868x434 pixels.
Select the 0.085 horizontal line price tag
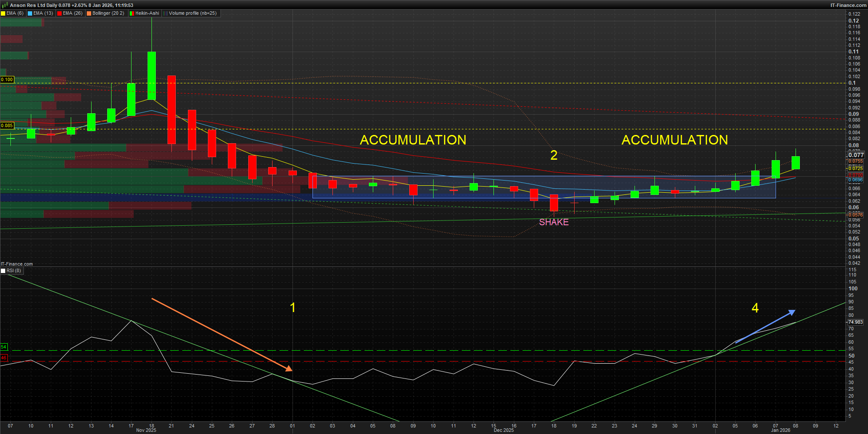click(x=7, y=125)
